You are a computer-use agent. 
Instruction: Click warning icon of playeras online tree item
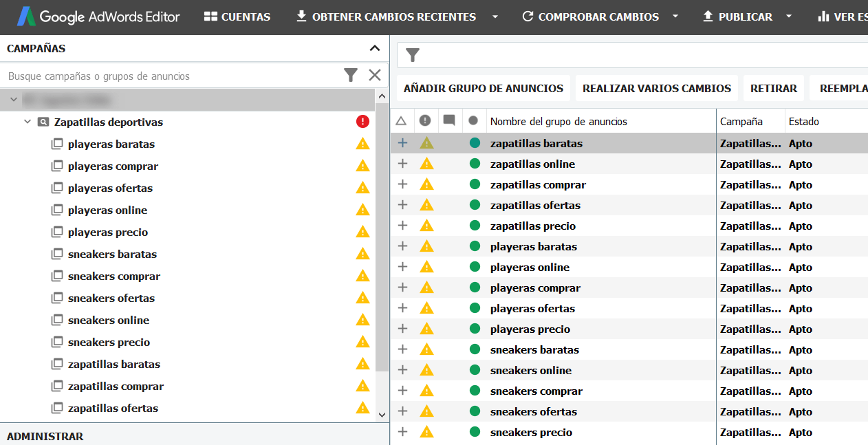click(363, 210)
